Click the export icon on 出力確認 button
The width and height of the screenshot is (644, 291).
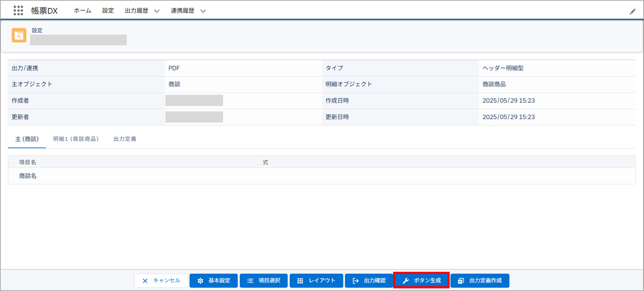point(355,281)
